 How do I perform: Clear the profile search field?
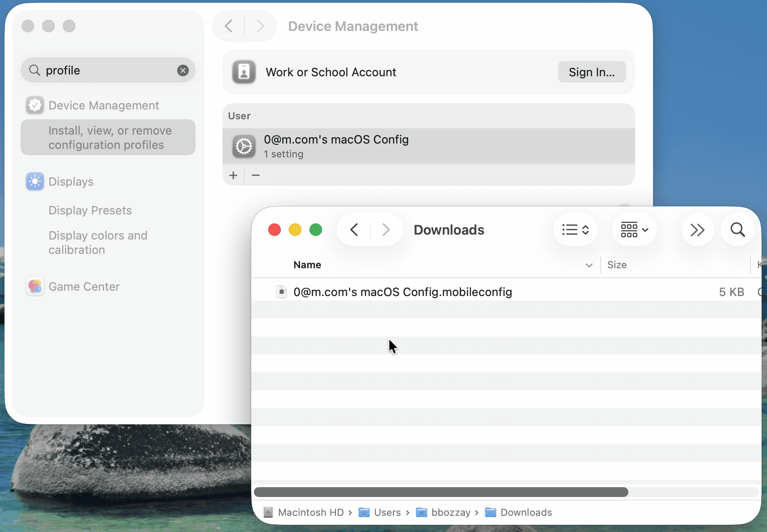pos(183,70)
